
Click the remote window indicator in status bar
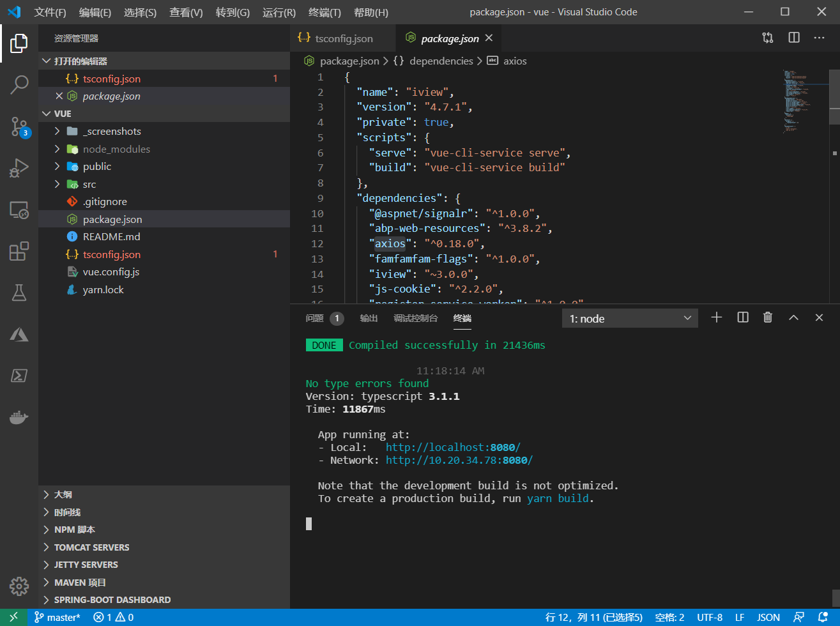coord(13,617)
